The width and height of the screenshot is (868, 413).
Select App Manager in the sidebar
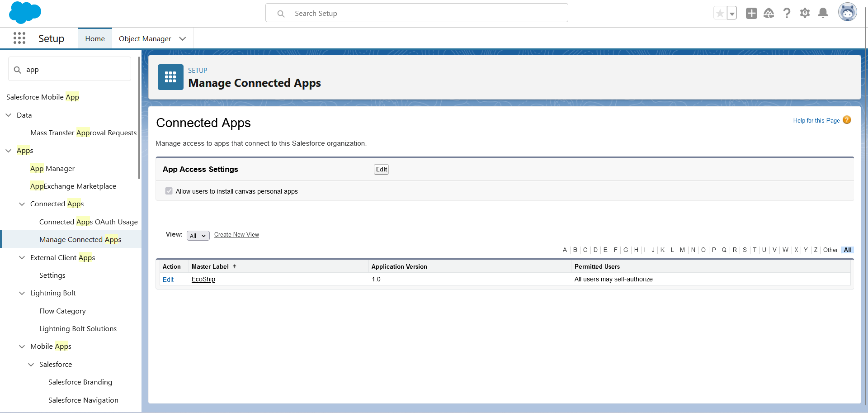pyautogui.click(x=52, y=169)
